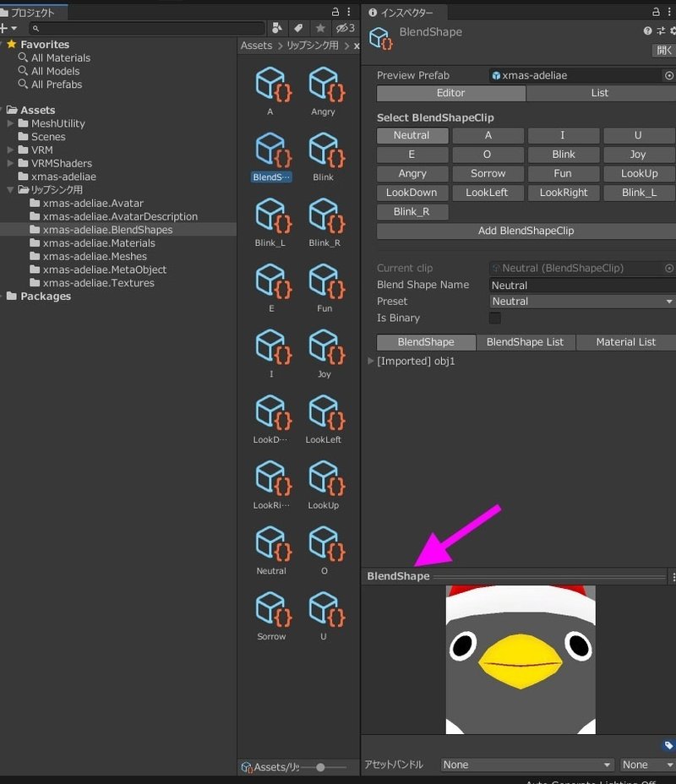Click the search by label icon
The width and height of the screenshot is (676, 784).
pos(298,28)
